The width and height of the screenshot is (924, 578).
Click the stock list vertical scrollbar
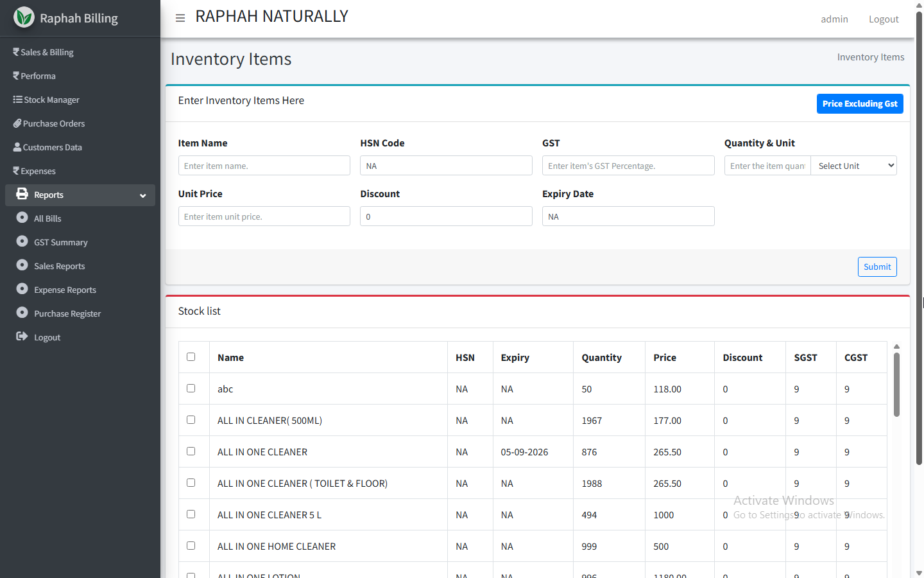click(896, 385)
